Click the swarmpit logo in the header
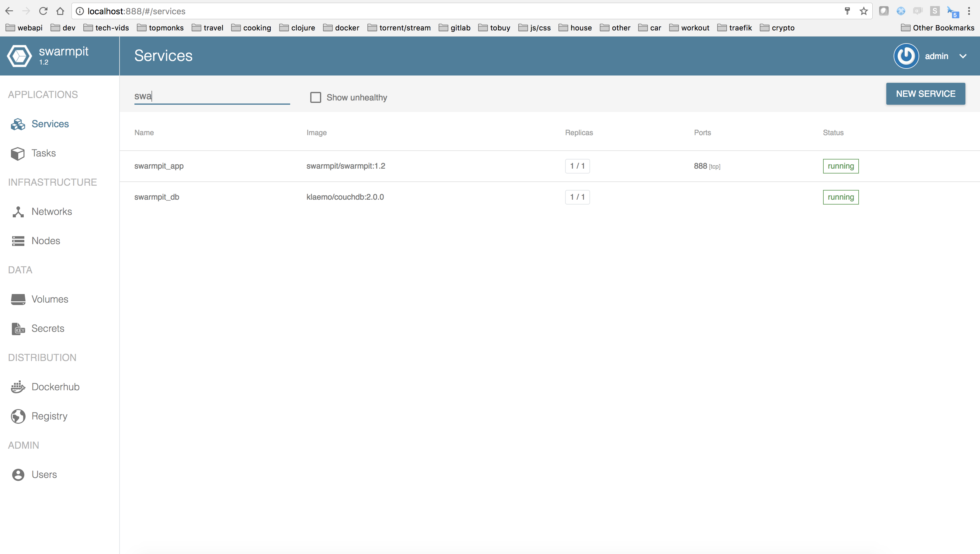The height and width of the screenshot is (554, 980). 19,56
